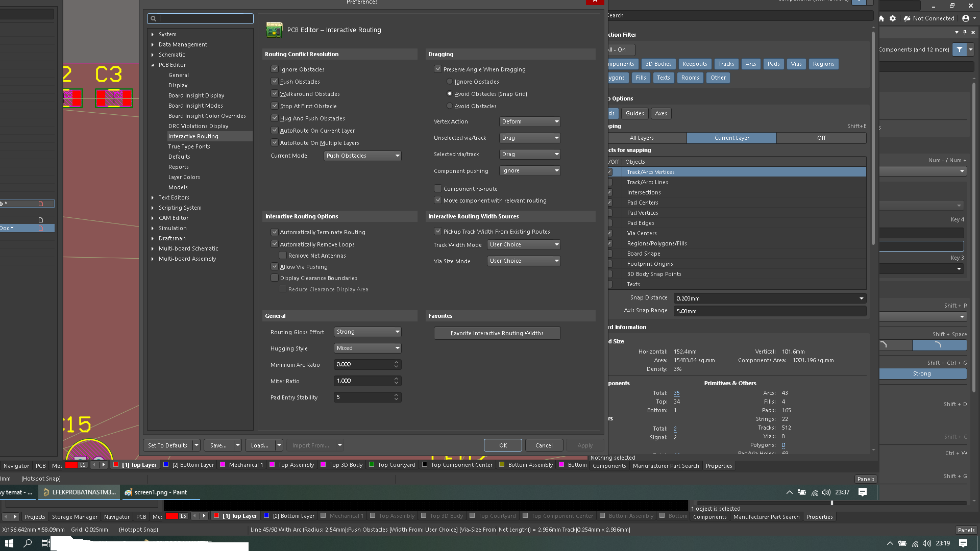
Task: Toggle Hug And Push Obstacles checkbox
Action: 275,118
